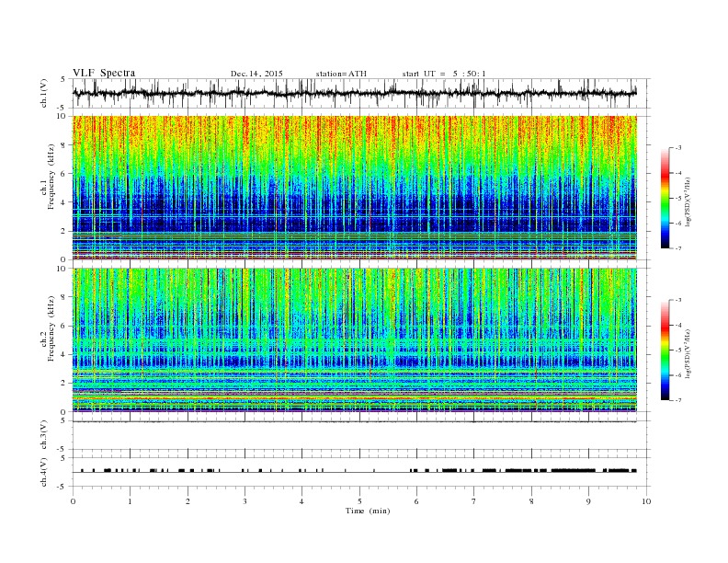
Task: Click the "6" kHz tick on ch.2 frequency axis
Action: (63, 326)
